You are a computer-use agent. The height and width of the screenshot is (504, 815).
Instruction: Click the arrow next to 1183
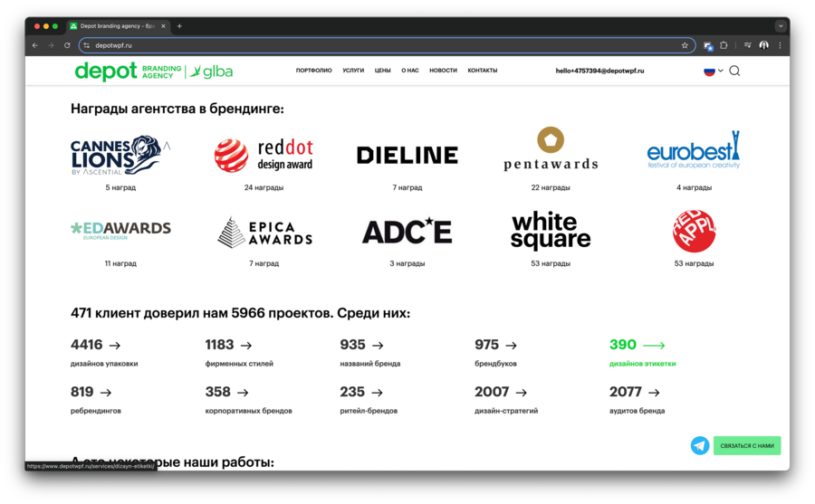pos(246,346)
